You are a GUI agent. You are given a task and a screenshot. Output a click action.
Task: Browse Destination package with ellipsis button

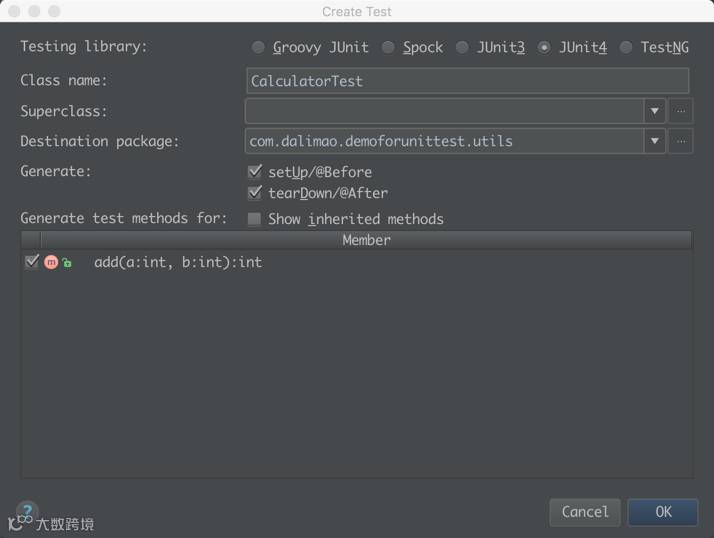pos(681,141)
